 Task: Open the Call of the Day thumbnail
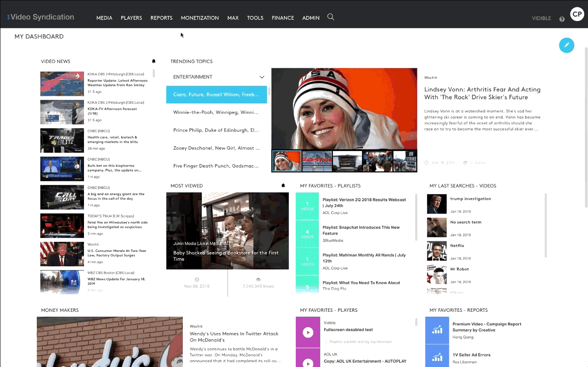(62, 197)
